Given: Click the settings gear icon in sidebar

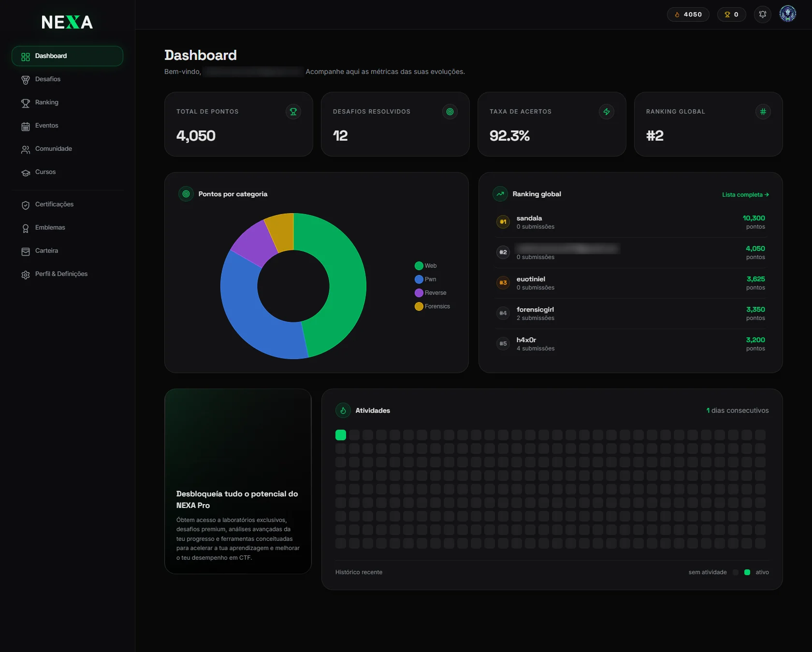Looking at the screenshot, I should click(x=26, y=275).
